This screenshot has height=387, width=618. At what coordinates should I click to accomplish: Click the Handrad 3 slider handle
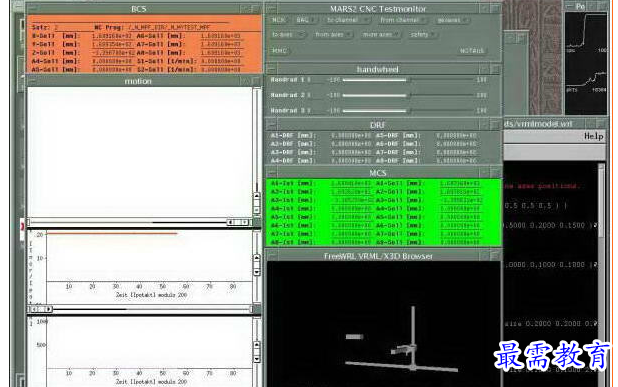click(409, 111)
